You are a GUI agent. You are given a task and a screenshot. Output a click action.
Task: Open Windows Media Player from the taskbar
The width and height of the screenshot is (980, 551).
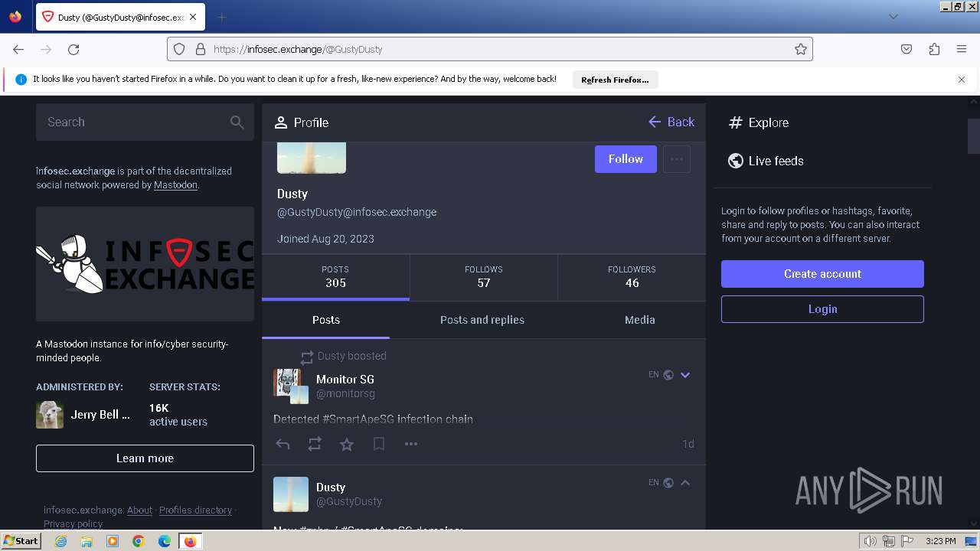pos(113,541)
